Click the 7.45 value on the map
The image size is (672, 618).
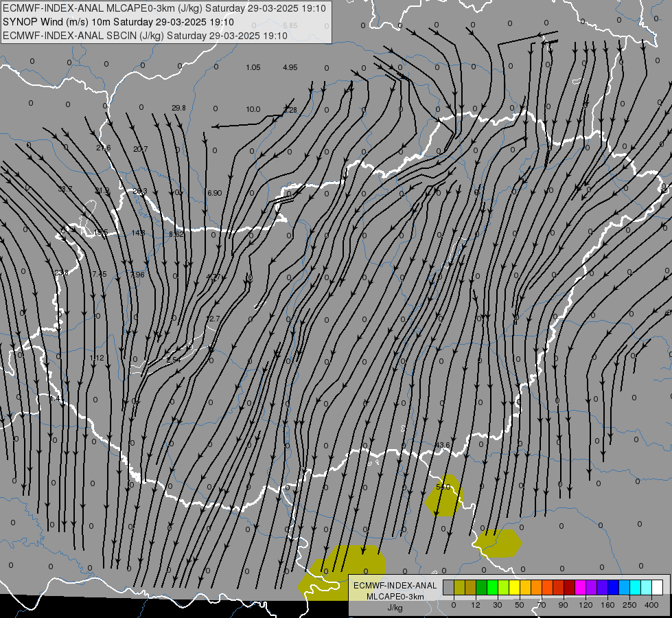99,273
